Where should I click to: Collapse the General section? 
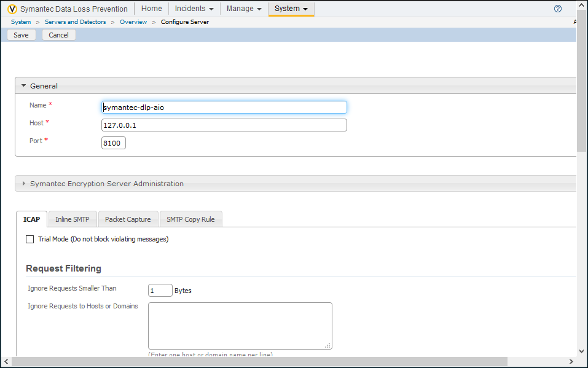(x=23, y=85)
